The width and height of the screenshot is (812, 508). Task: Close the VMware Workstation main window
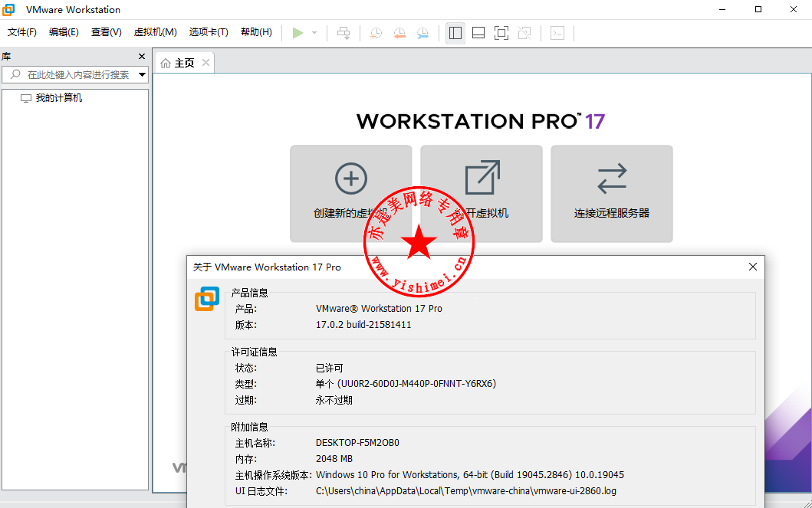click(794, 9)
